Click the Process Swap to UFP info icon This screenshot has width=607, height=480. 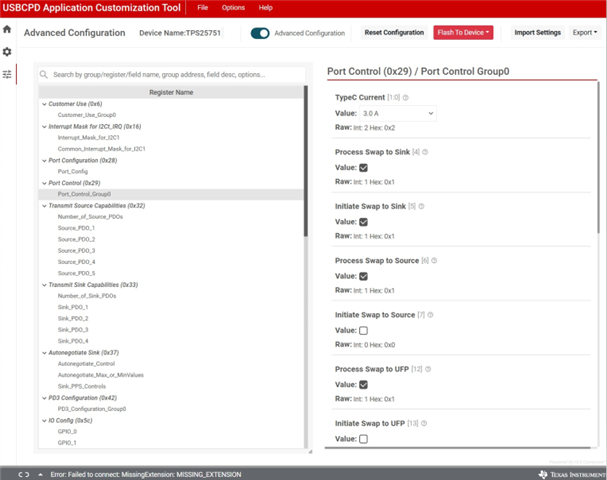(x=428, y=369)
